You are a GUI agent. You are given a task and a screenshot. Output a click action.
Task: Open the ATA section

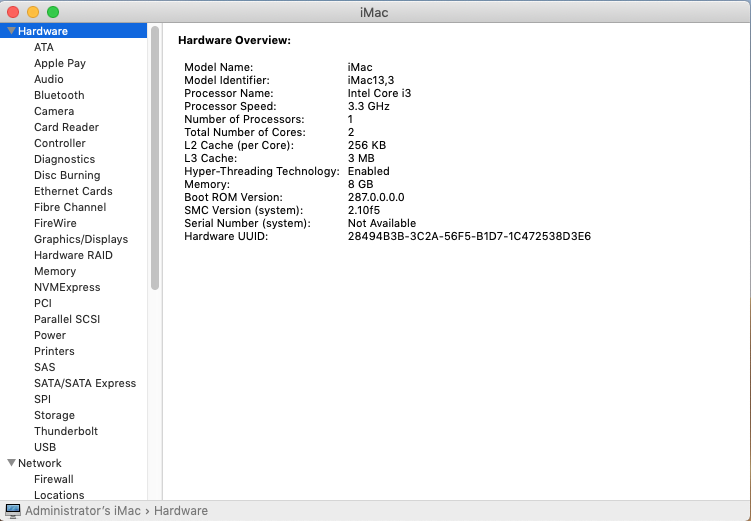tap(44, 47)
